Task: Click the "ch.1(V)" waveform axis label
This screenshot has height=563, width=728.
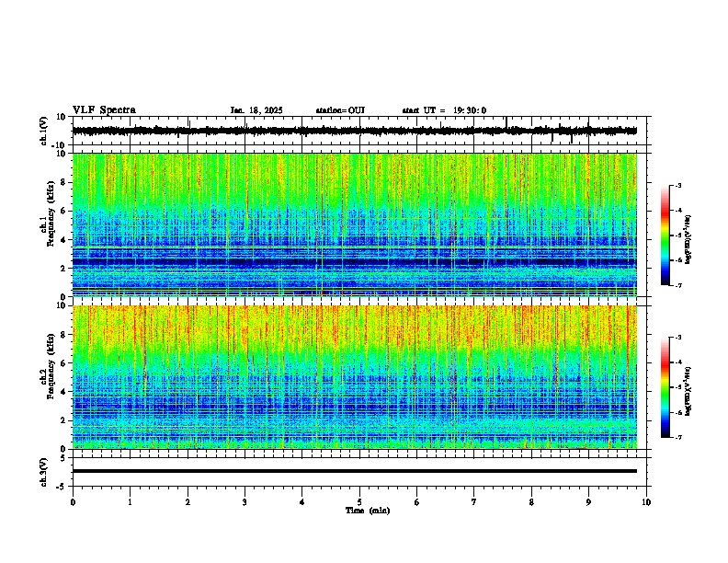Action: point(44,131)
